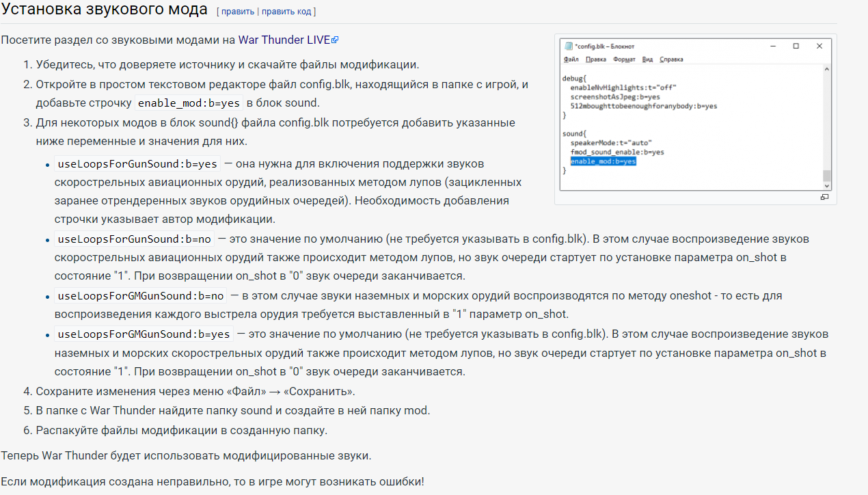The image size is (868, 495).
Task: Click the minimize icon in Notepad screenshot
Action: [x=774, y=46]
